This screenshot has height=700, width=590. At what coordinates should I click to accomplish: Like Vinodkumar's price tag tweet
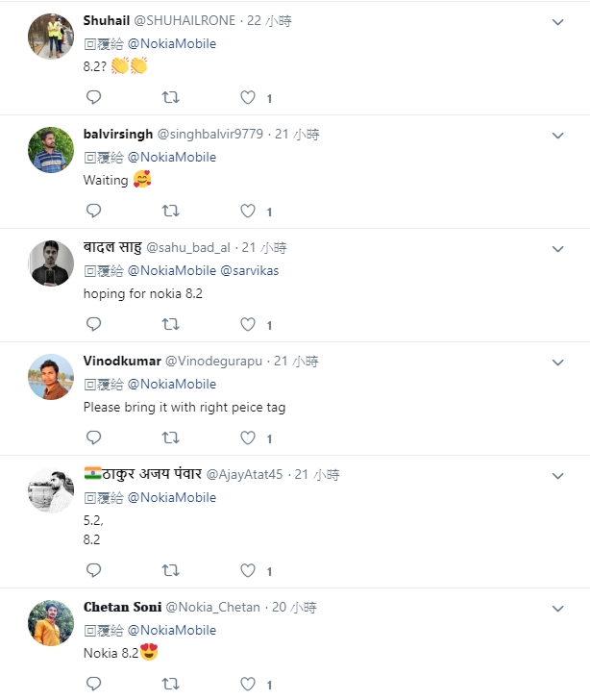click(x=248, y=437)
